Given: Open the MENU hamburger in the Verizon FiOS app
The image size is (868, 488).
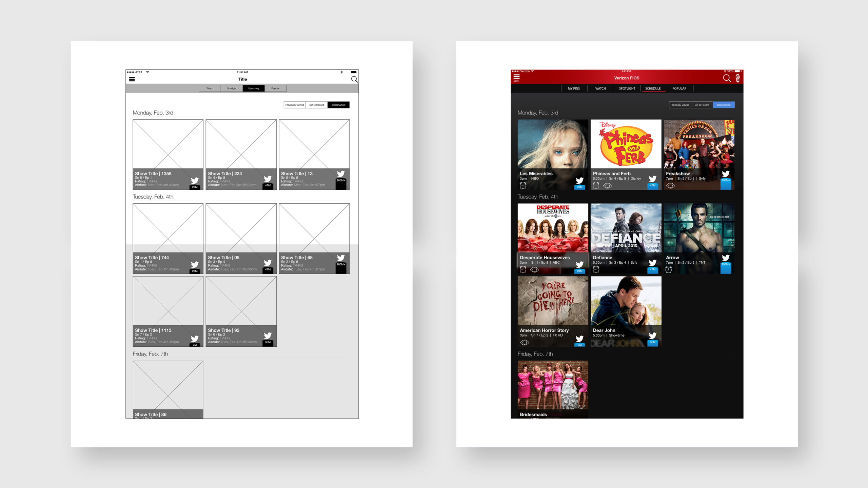Looking at the screenshot, I should 516,78.
